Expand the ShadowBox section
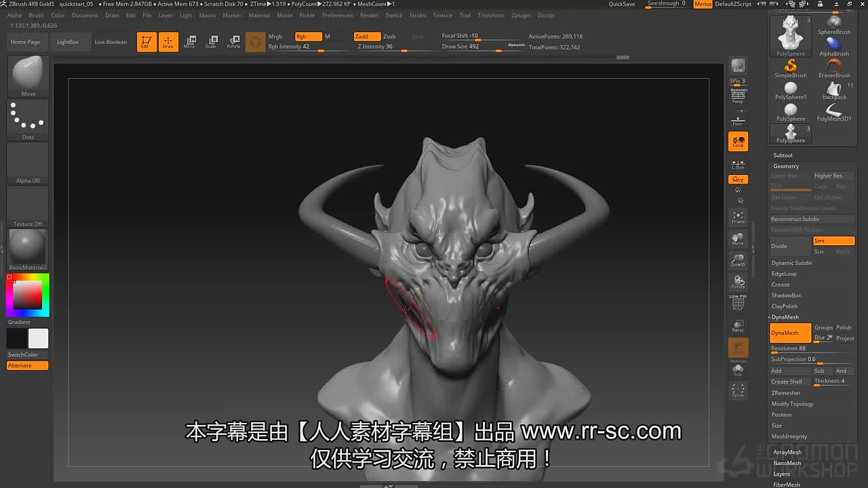868x488 pixels. 786,296
